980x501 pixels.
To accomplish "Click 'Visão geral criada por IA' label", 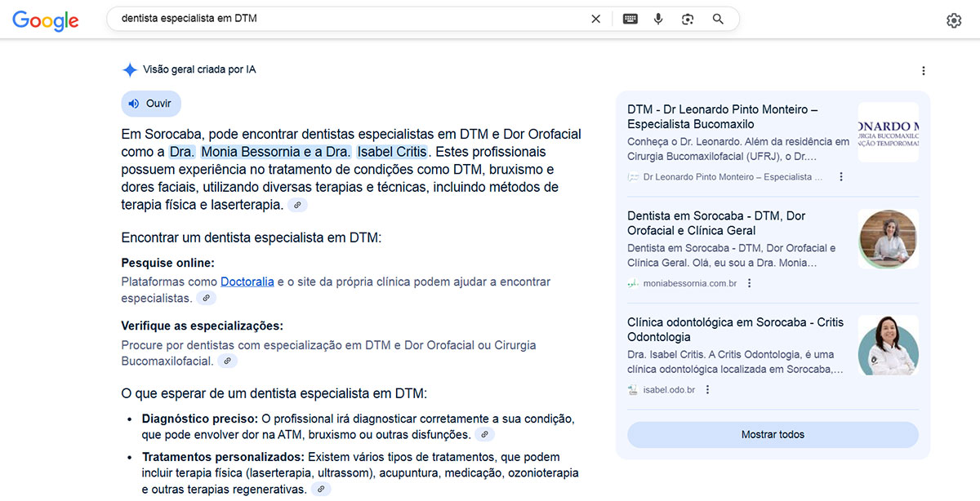I will [x=199, y=70].
